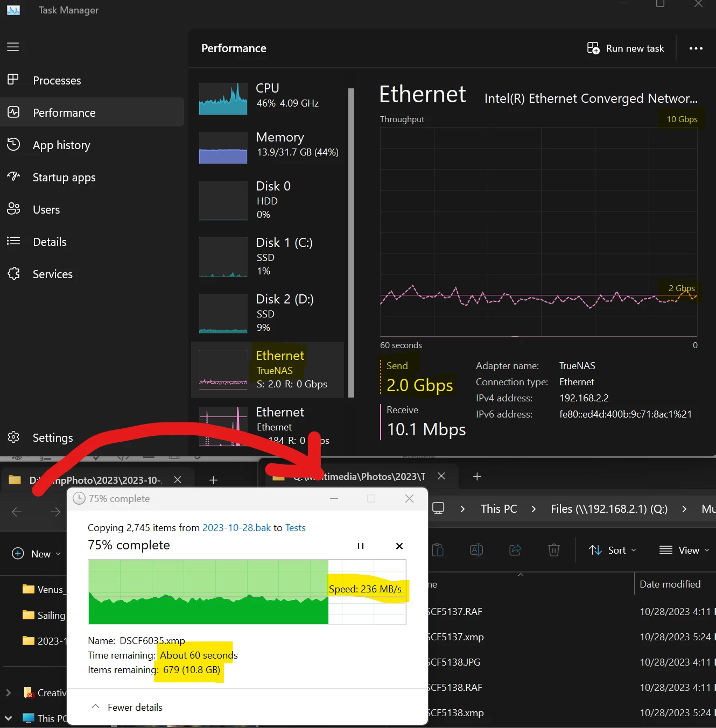Click Run new task button
The width and height of the screenshot is (716, 728).
click(626, 48)
